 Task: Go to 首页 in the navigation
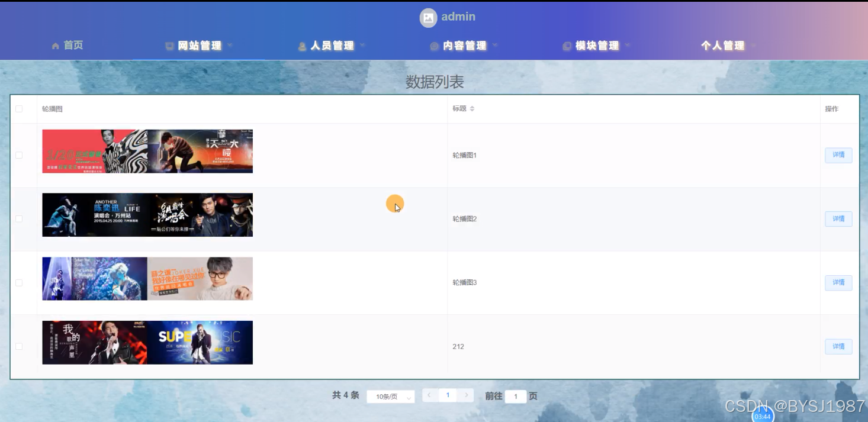(x=73, y=46)
